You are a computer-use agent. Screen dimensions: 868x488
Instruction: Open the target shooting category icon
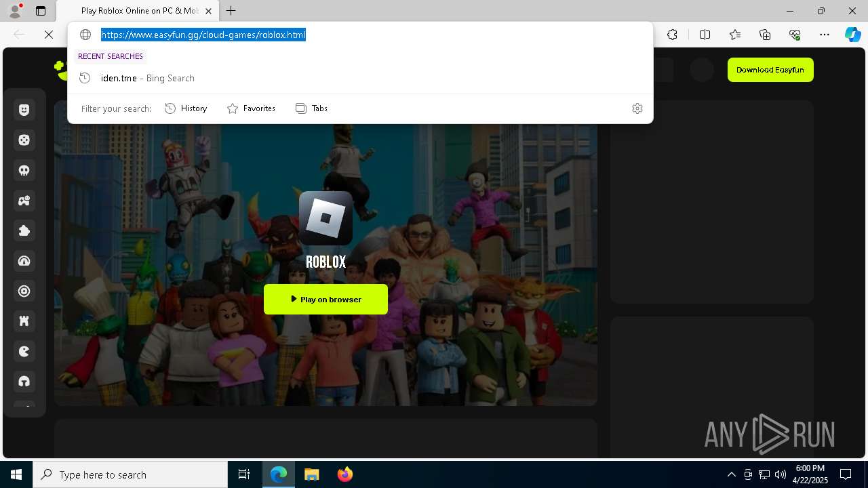tap(24, 291)
